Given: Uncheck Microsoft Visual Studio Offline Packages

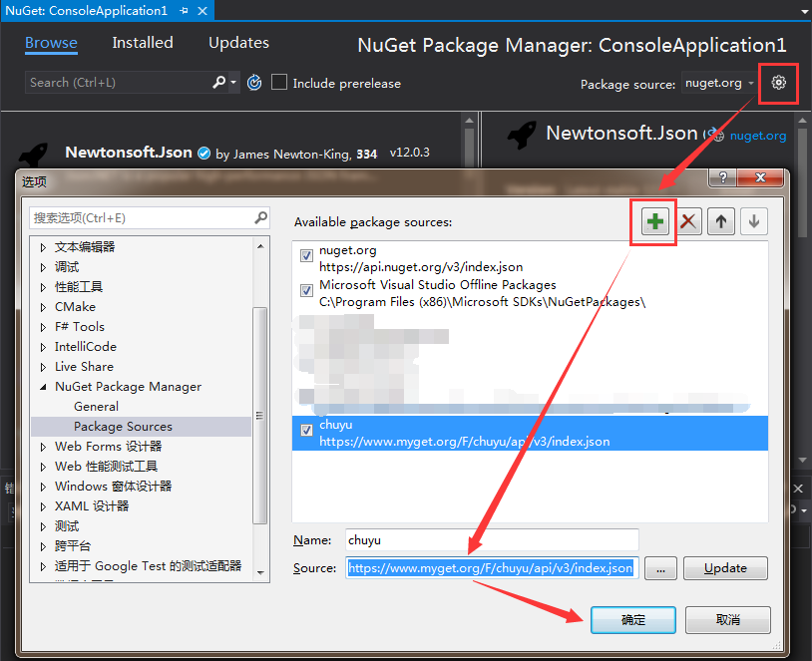Looking at the screenshot, I should click(x=306, y=290).
